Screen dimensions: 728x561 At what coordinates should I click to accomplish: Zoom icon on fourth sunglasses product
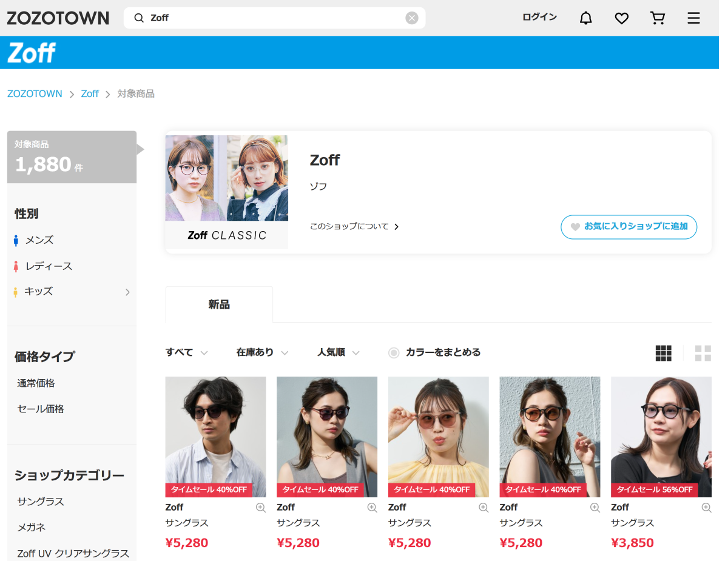point(595,508)
